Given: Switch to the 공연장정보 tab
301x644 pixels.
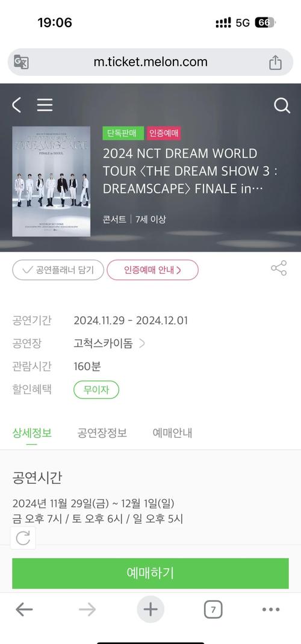Looking at the screenshot, I should point(102,433).
